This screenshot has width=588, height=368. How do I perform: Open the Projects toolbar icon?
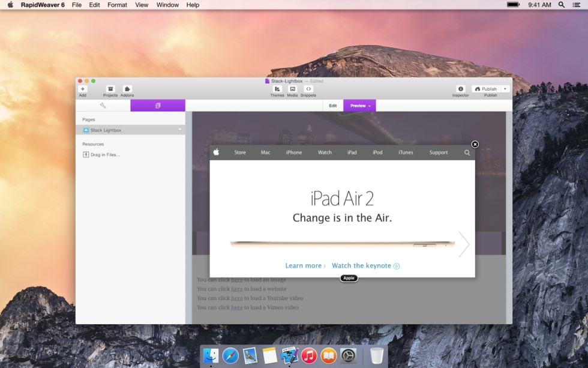click(x=110, y=89)
